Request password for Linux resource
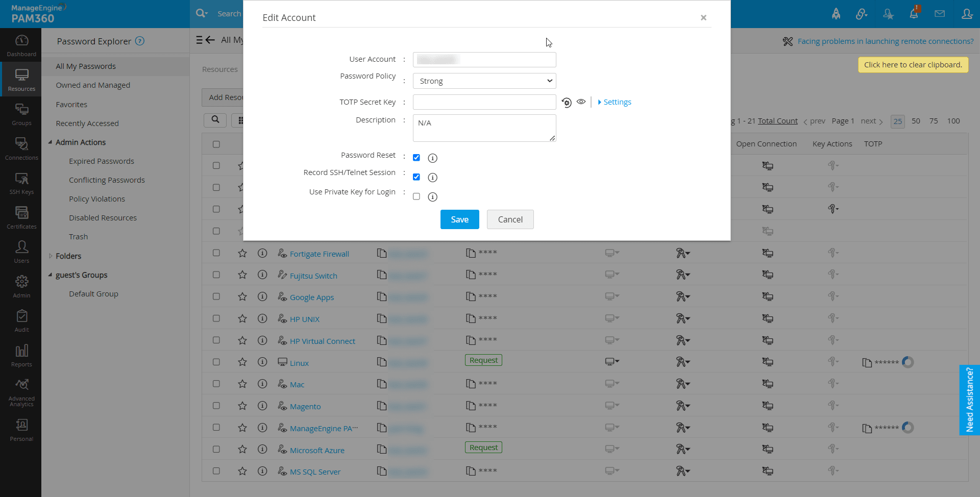The height and width of the screenshot is (497, 980). click(x=483, y=360)
